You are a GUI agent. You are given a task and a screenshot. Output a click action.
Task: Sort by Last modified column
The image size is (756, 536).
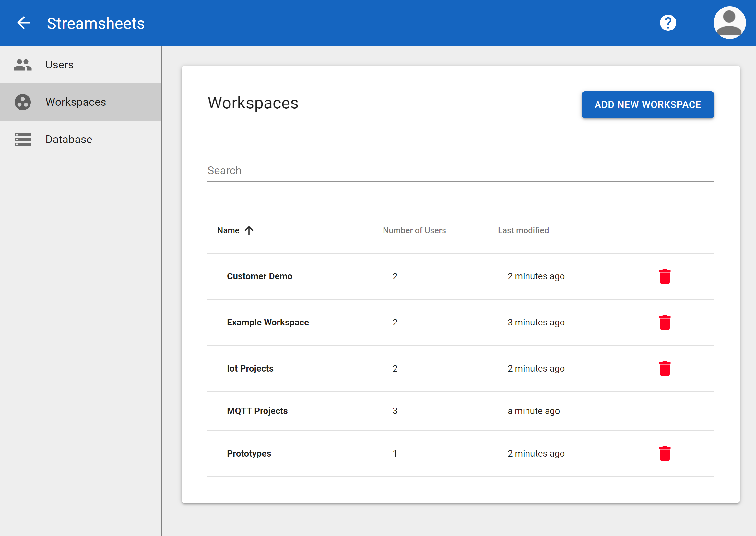click(523, 230)
